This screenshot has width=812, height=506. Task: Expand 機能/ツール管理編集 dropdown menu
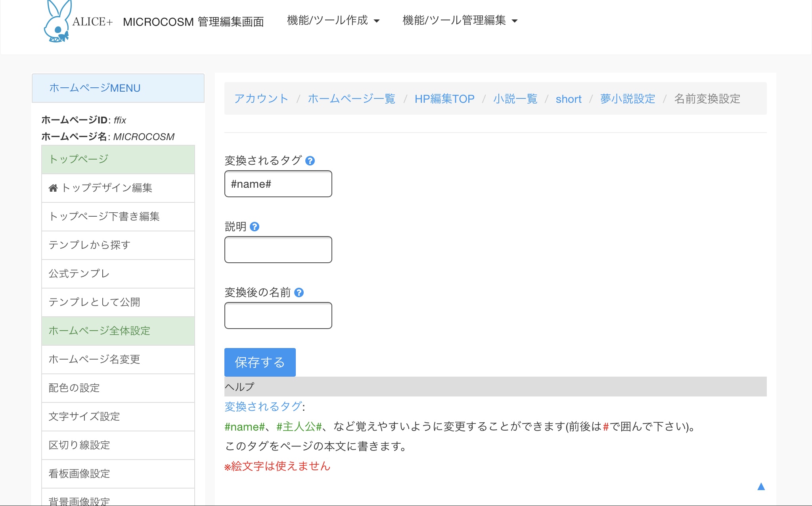(x=460, y=21)
